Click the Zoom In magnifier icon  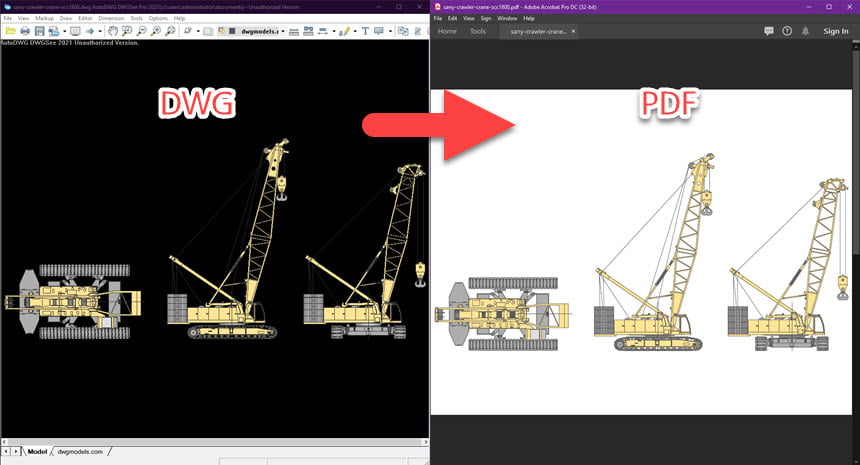point(156,31)
